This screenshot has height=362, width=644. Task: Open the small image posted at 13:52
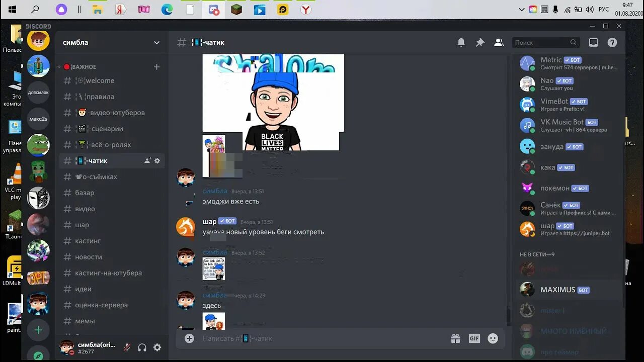(x=214, y=269)
